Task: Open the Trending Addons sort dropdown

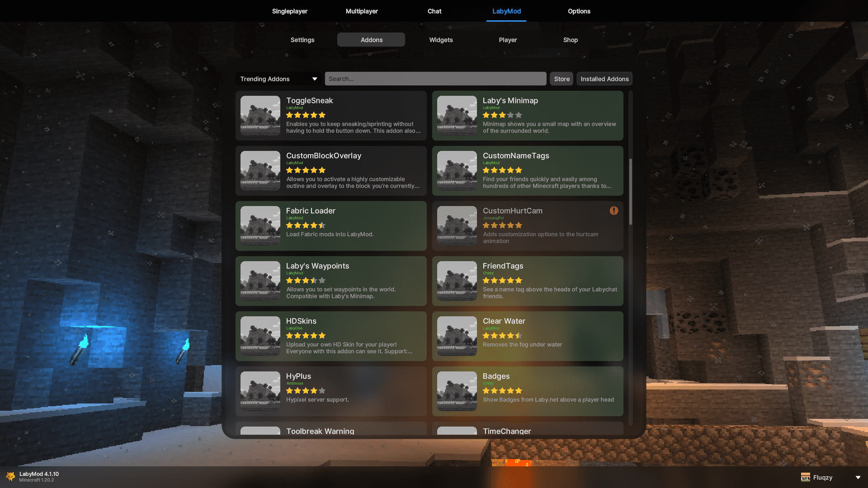Action: (x=278, y=79)
